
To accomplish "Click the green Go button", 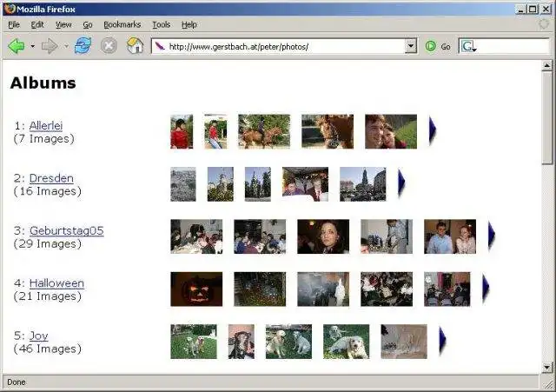I will coord(438,46).
